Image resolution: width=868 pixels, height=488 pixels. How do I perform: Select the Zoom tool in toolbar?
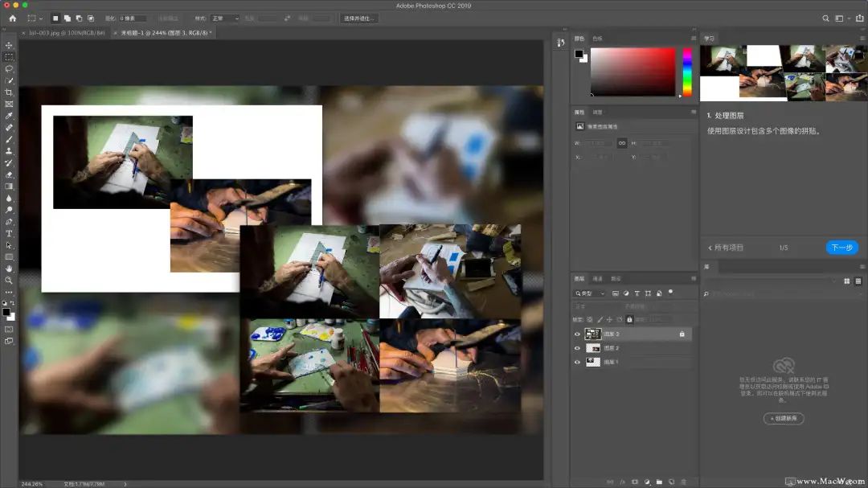[9, 281]
